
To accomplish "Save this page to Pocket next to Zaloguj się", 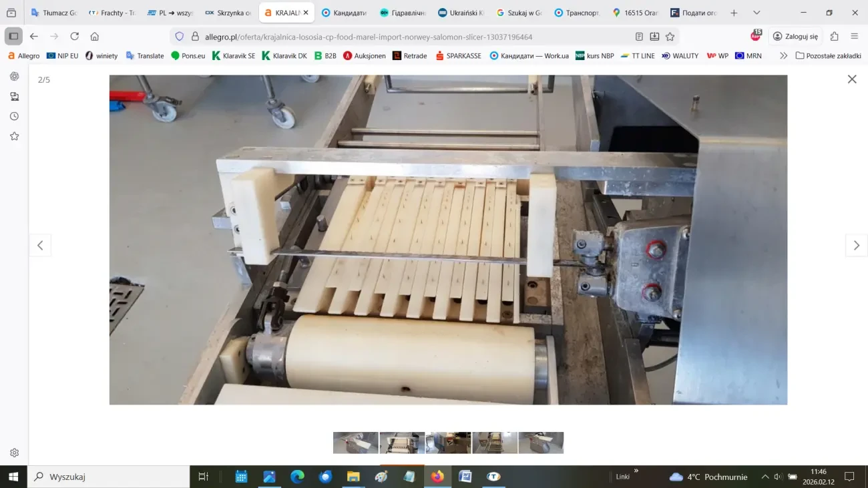I will [834, 37].
